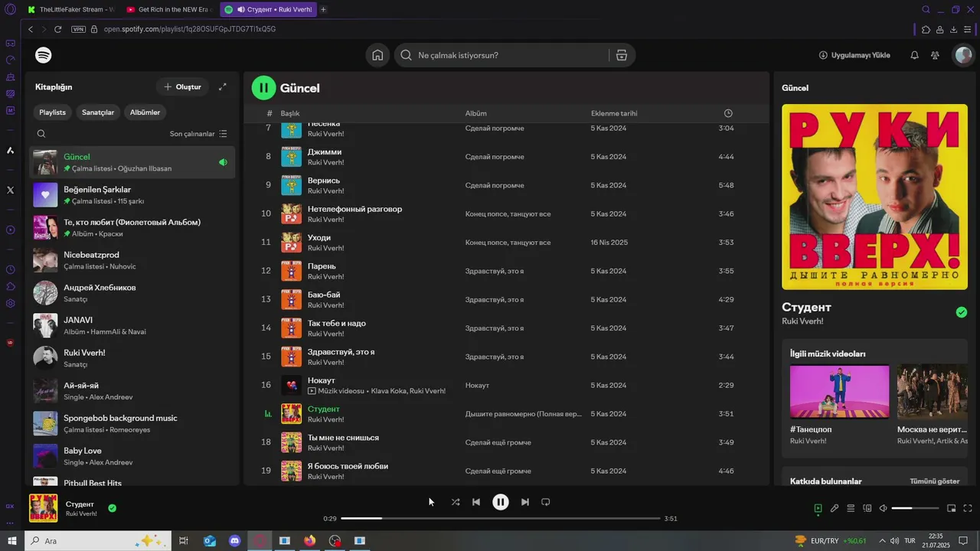This screenshot has width=980, height=551.
Task: Open the Now Playing view icon
Action: coord(818,508)
